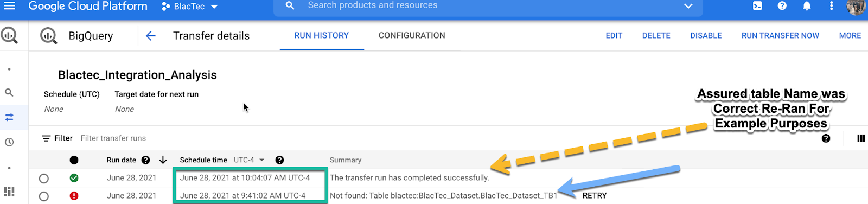Open column display options icon
Viewport: 868px width, 204px height.
click(861, 138)
